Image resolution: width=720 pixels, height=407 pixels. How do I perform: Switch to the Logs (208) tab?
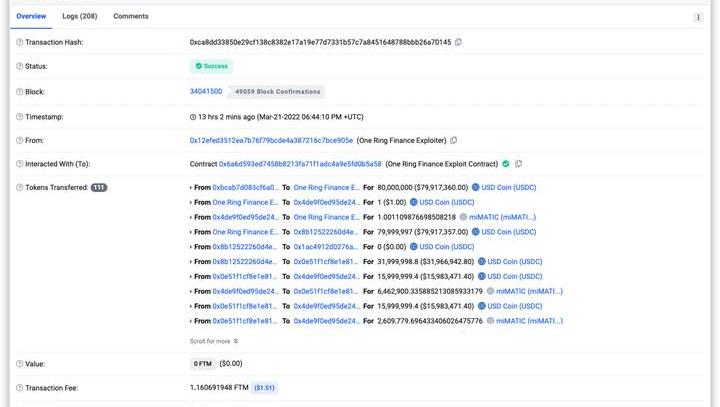coord(79,17)
